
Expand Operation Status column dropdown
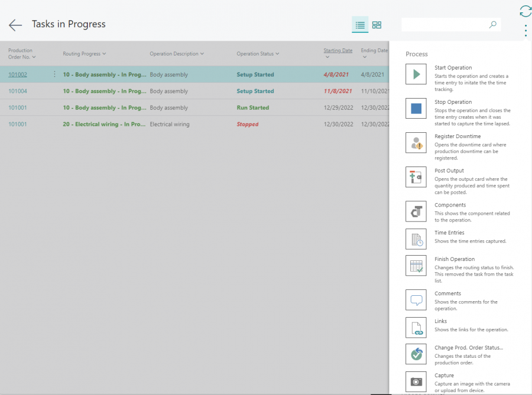[x=278, y=54]
